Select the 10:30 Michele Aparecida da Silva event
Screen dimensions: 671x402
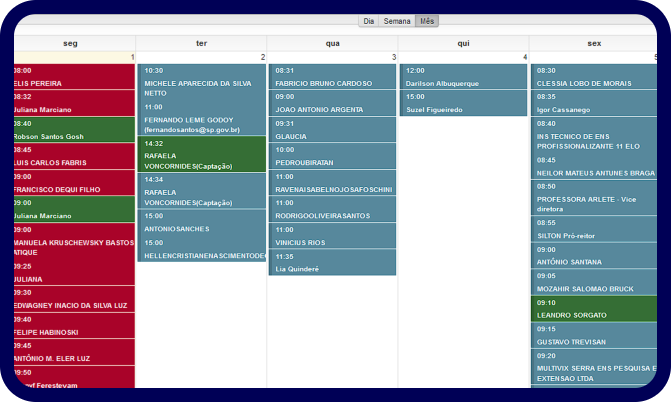[201, 82]
